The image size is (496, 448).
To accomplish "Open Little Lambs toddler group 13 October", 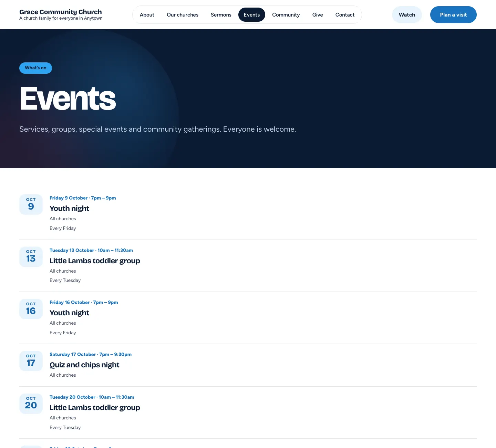I will 95,261.
